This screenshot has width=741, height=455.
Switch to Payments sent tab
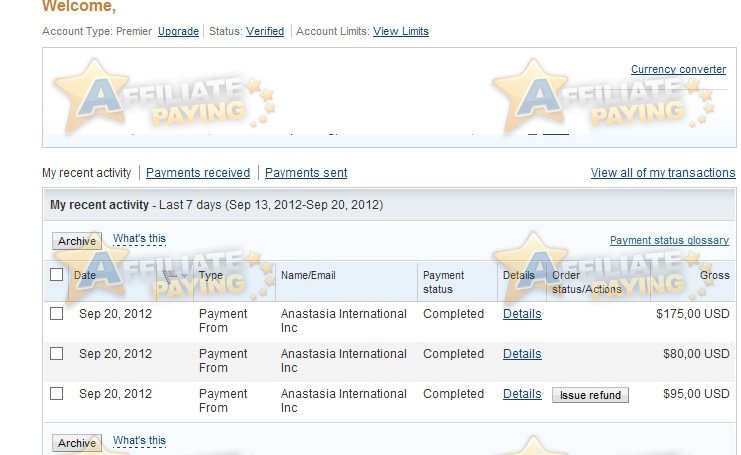306,172
